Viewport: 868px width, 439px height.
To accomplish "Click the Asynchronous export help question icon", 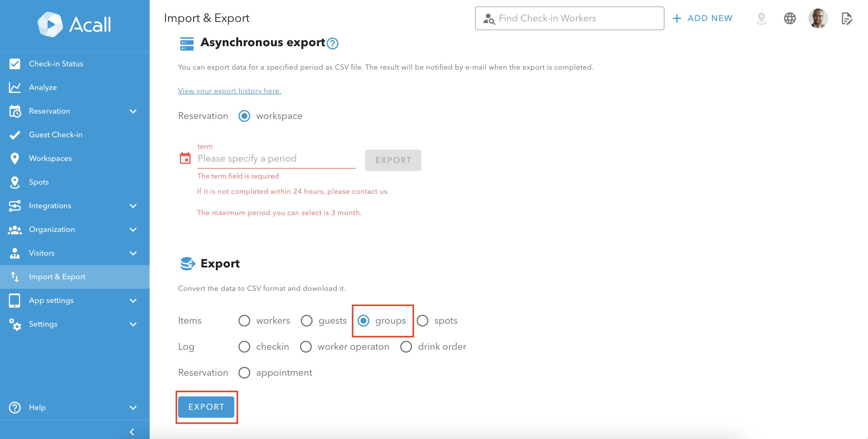I will [332, 43].
